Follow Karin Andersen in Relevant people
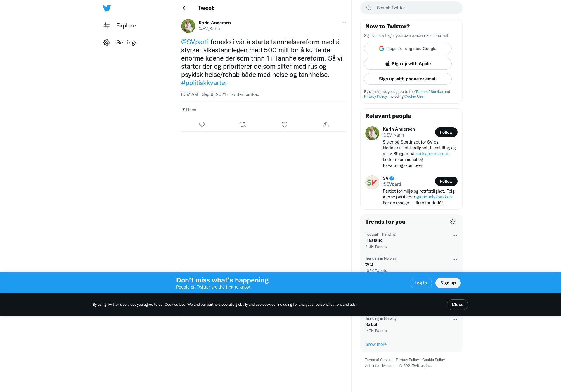Viewport: 561px width, 392px height. coord(446,132)
